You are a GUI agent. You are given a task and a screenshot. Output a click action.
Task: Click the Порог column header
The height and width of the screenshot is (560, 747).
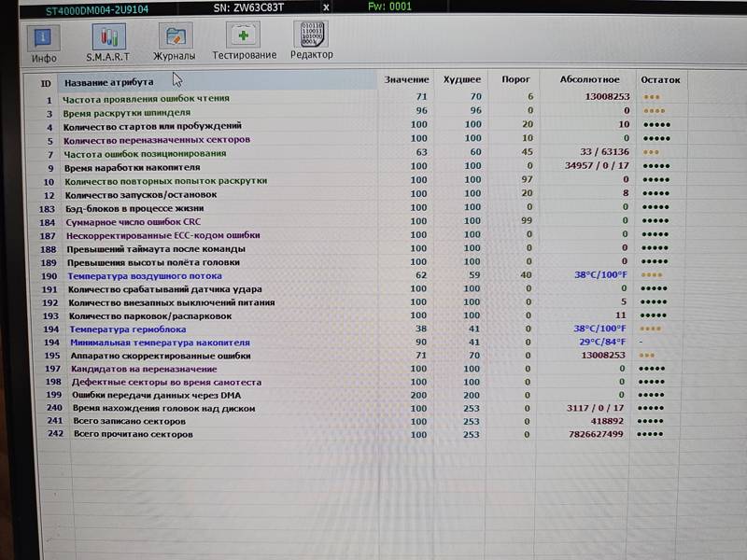pyautogui.click(x=515, y=79)
